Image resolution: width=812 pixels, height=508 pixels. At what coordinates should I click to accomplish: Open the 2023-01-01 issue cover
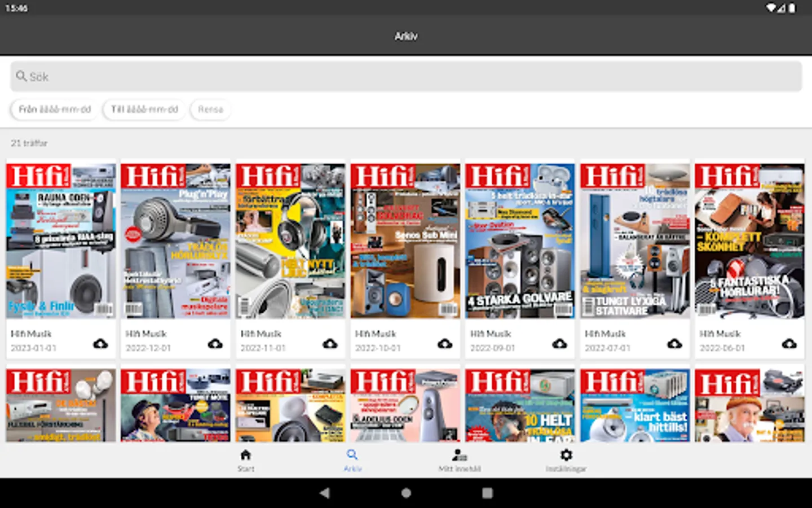61,241
